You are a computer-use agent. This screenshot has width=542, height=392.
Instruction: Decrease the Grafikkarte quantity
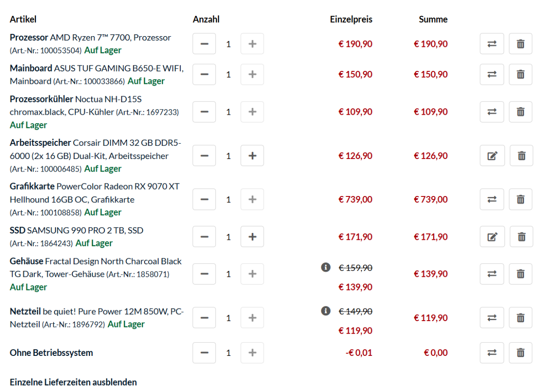(204, 199)
